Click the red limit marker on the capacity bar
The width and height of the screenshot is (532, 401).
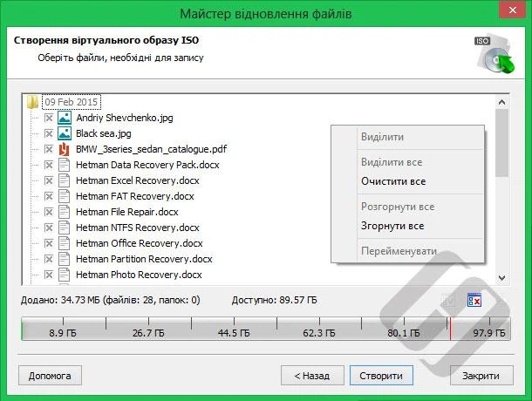pos(450,329)
